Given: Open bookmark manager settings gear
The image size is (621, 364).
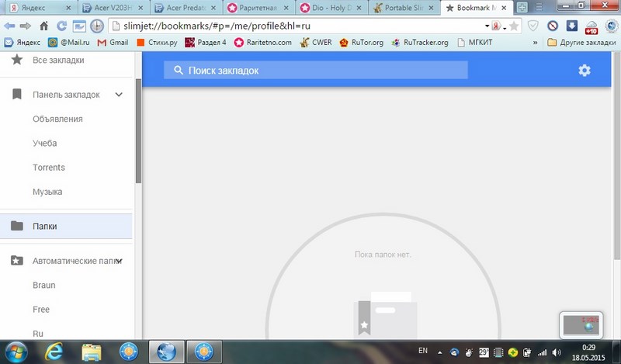Looking at the screenshot, I should [585, 71].
